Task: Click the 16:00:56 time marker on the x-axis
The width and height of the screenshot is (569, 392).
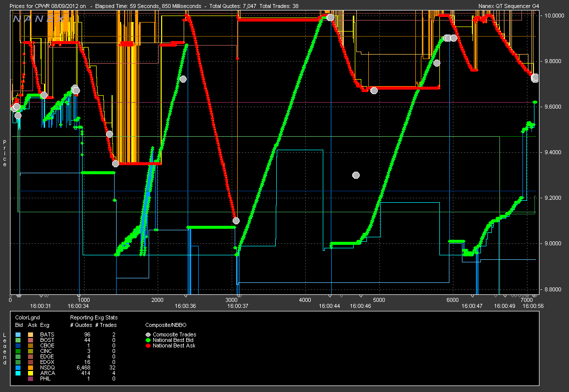Action: (x=532, y=306)
